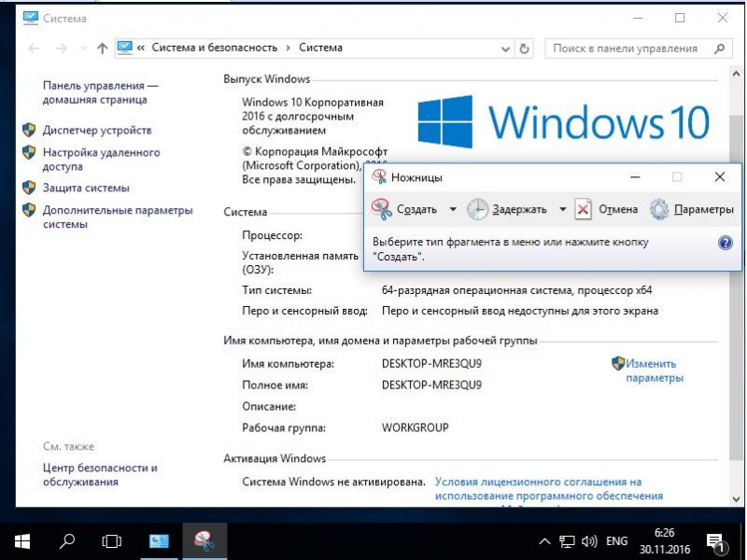The image size is (747, 560).
Task: Open recent locations dropdown arrow
Action: pyautogui.click(x=83, y=49)
